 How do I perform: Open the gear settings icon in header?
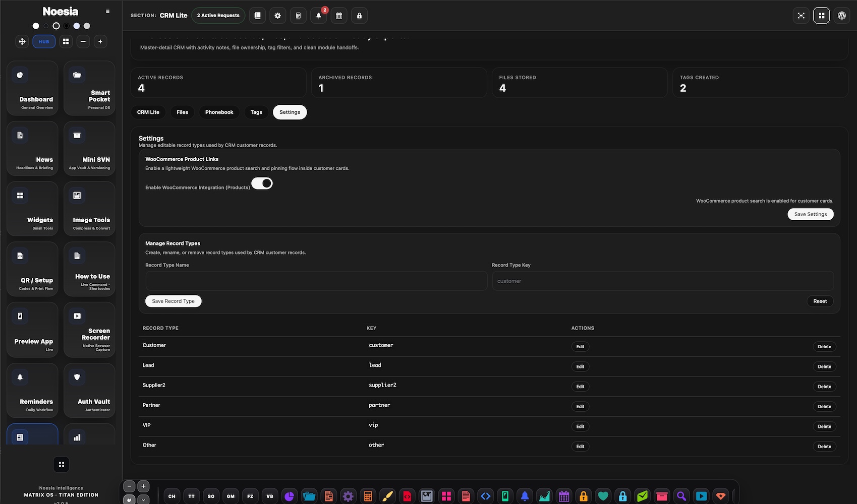277,16
